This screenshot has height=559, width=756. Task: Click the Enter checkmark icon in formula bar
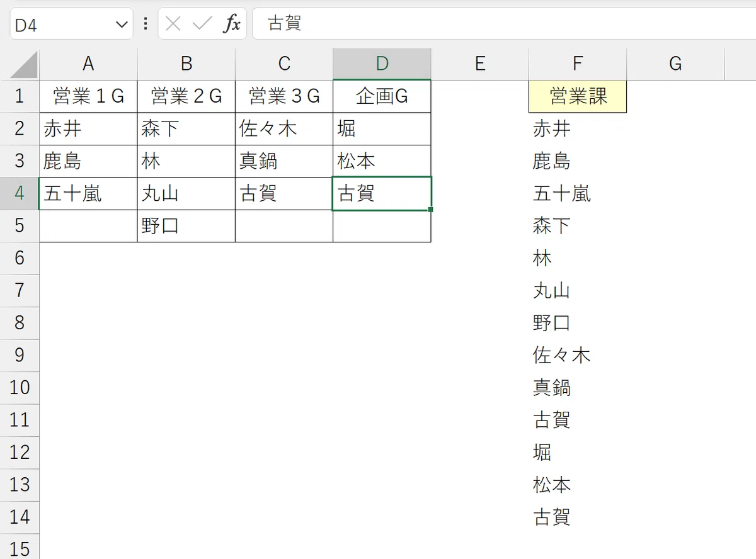click(x=202, y=24)
